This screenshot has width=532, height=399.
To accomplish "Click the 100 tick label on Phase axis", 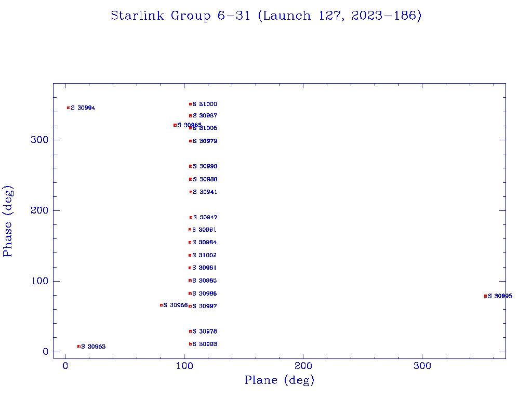I will point(39,281).
